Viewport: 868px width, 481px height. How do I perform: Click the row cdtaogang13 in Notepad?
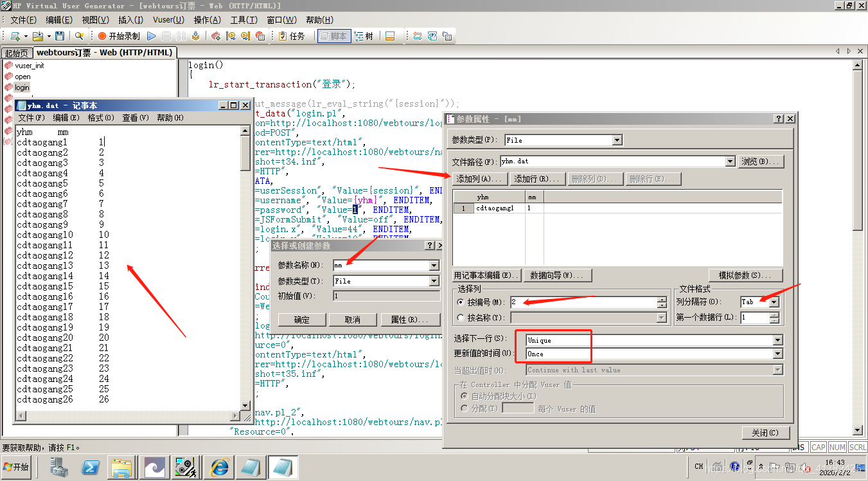[x=63, y=266]
